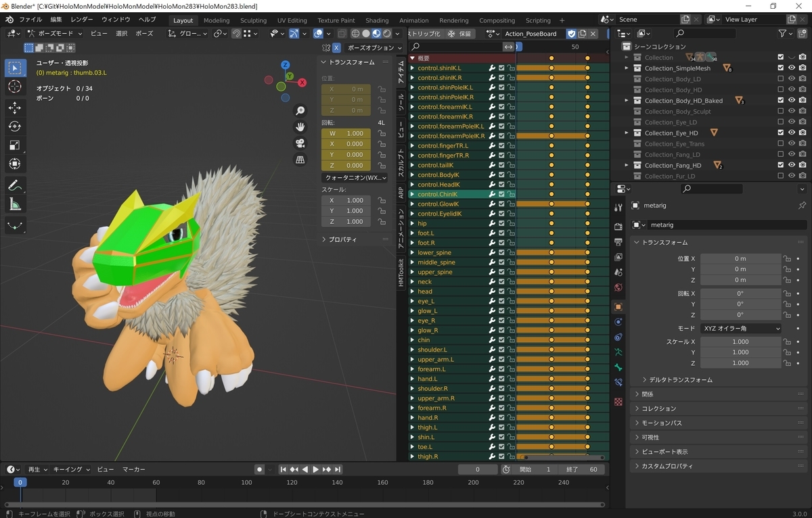Open the ARP sidebar tab
812x518 pixels.
pos(401,193)
